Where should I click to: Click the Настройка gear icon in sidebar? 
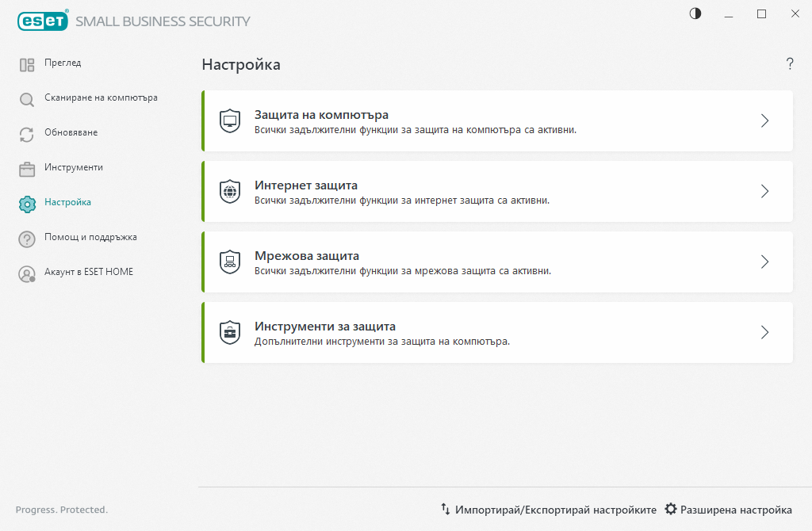tap(27, 204)
